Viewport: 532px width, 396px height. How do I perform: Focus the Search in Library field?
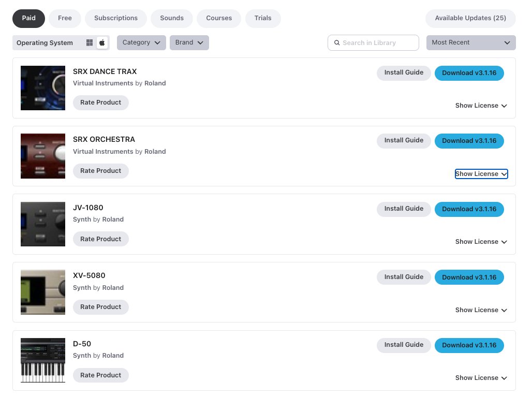click(373, 43)
